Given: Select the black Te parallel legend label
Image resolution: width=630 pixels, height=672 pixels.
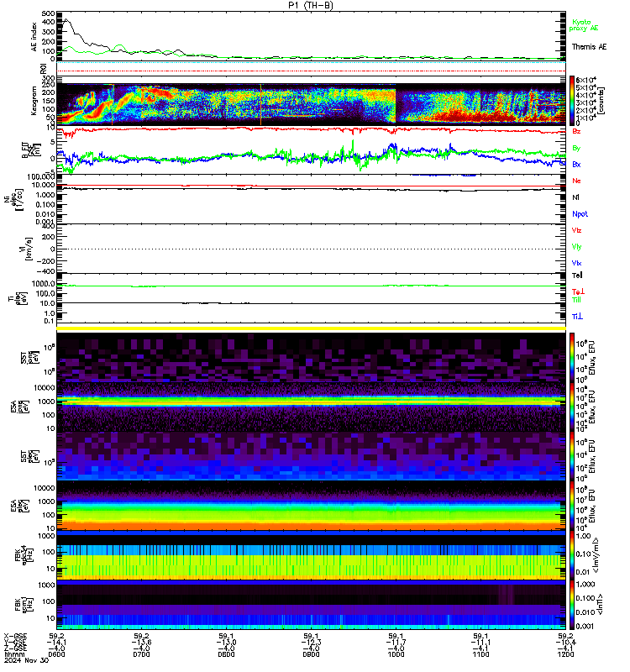Looking at the screenshot, I should click(x=577, y=276).
